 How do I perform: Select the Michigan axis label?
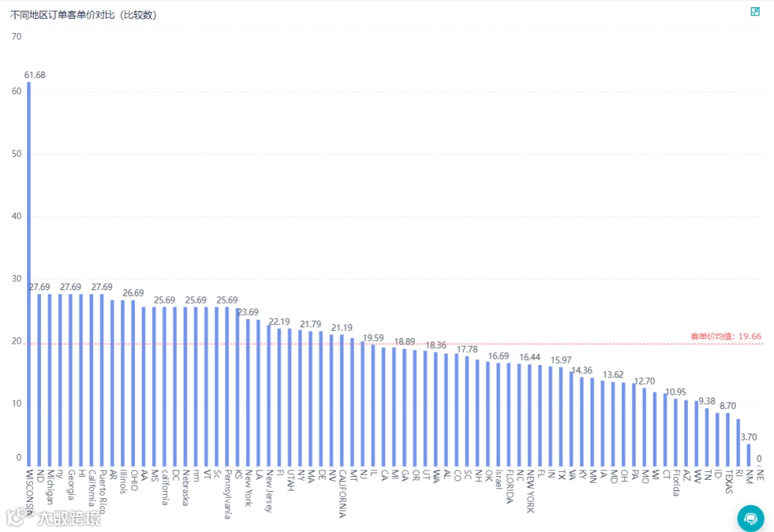pos(50,487)
